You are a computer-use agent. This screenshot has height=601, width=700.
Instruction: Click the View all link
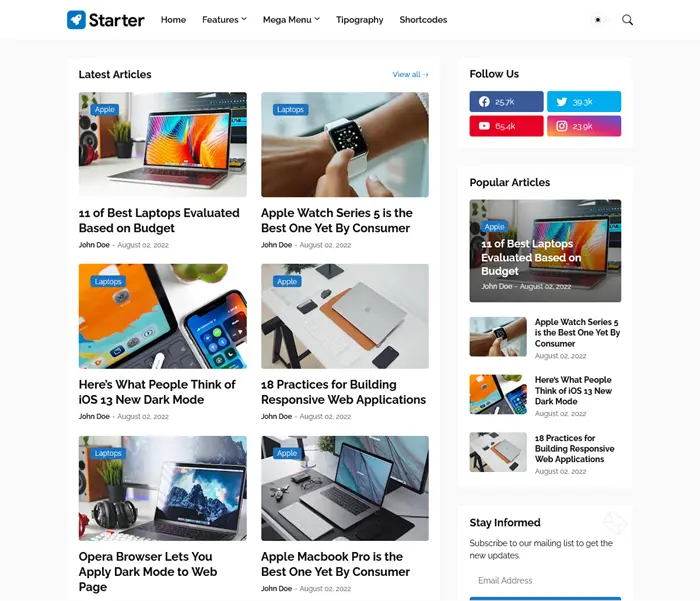point(410,75)
